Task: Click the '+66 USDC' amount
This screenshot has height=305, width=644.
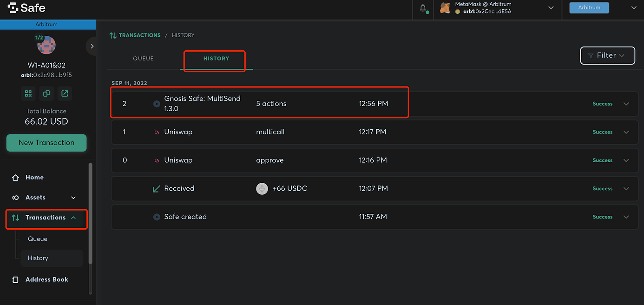Action: click(x=290, y=189)
